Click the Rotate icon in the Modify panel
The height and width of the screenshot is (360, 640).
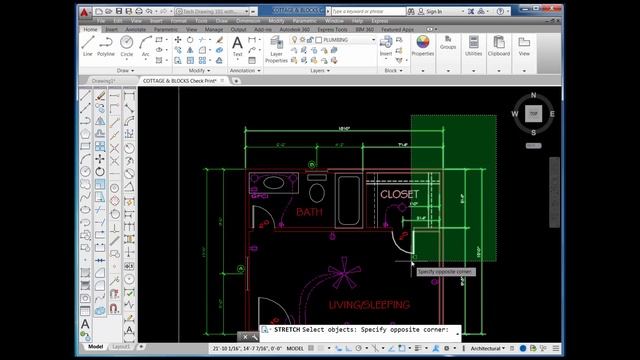click(x=190, y=40)
